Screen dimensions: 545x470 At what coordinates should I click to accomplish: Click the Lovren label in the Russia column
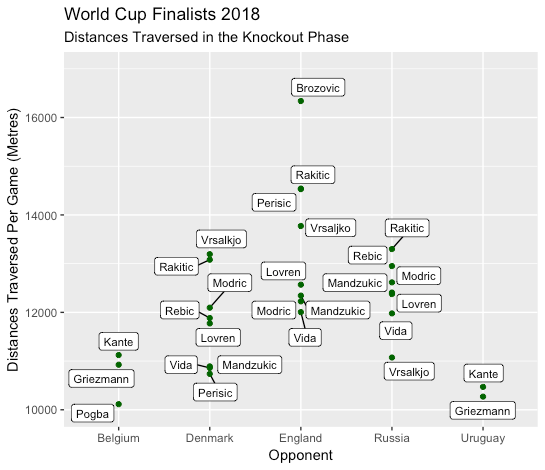pos(419,303)
